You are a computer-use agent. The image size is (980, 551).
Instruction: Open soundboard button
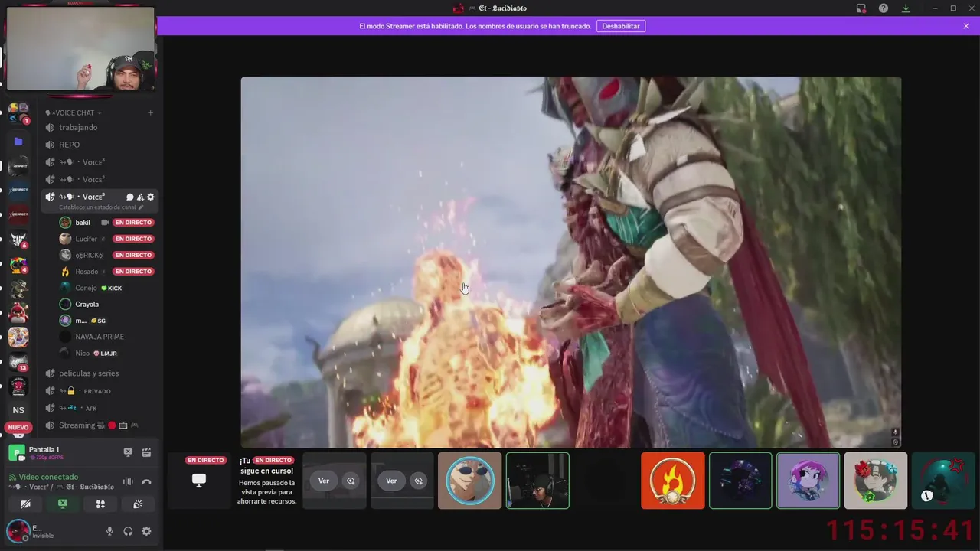[138, 504]
